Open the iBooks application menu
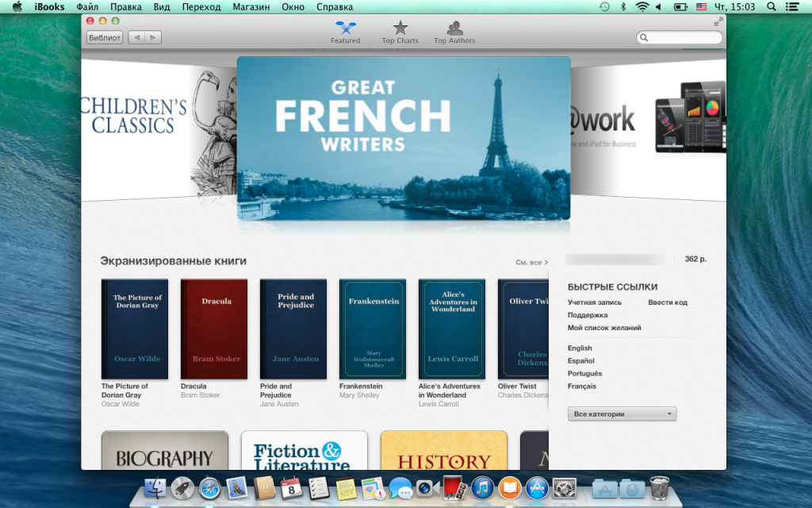The width and height of the screenshot is (812, 508). coord(49,6)
